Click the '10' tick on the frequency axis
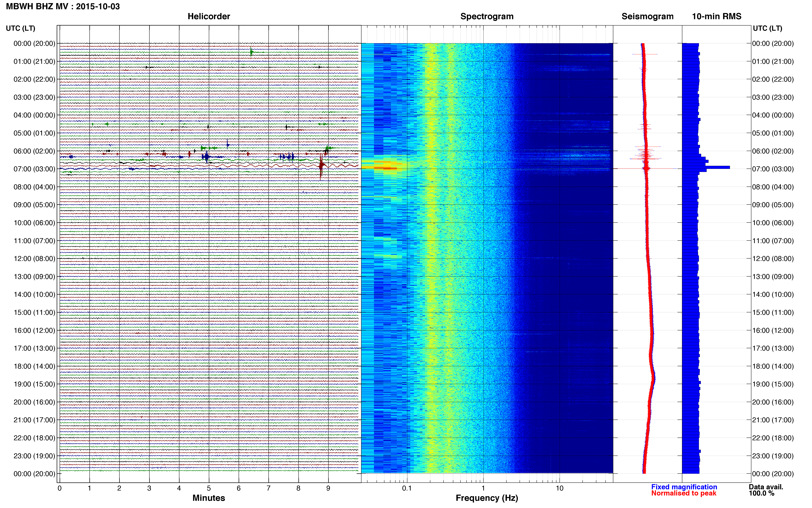The image size is (812, 508). pyautogui.click(x=559, y=488)
